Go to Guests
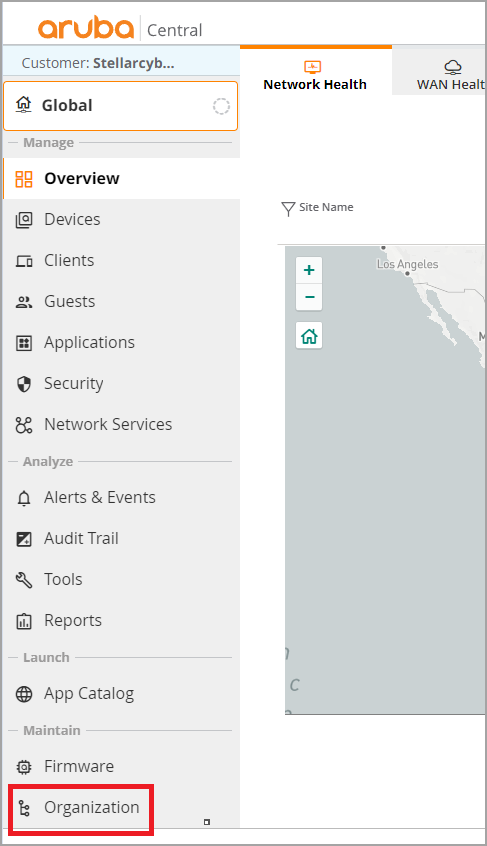This screenshot has height=846, width=487. [121, 302]
